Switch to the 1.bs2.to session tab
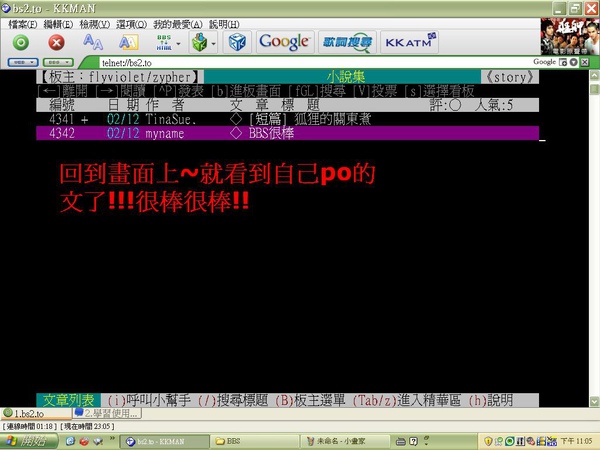Viewport: 600px width, 450px height. point(36,413)
